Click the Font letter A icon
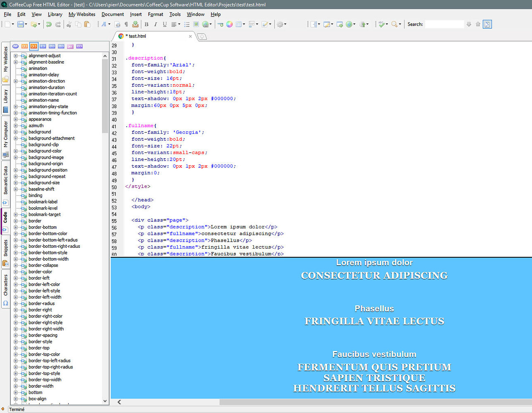The image size is (532, 413). [104, 24]
